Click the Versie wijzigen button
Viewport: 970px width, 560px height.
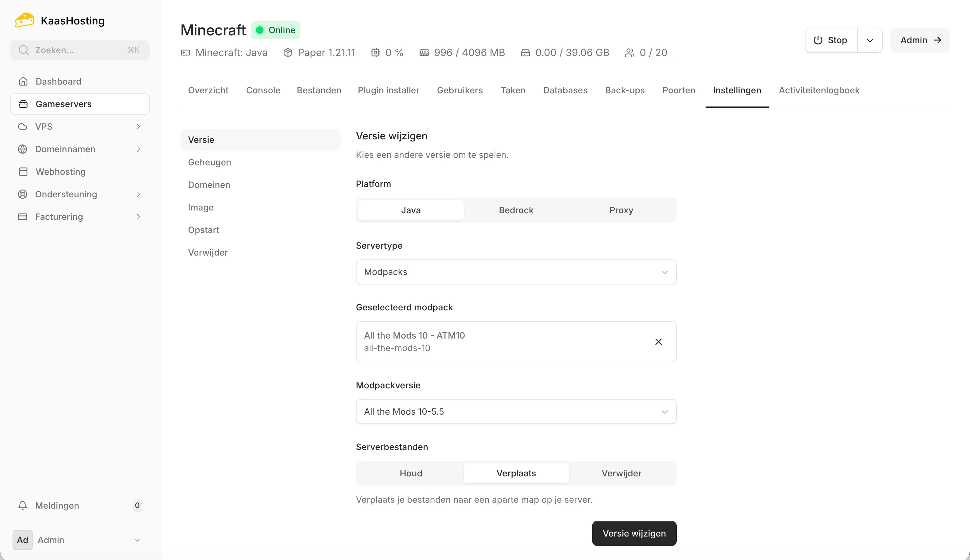634,533
